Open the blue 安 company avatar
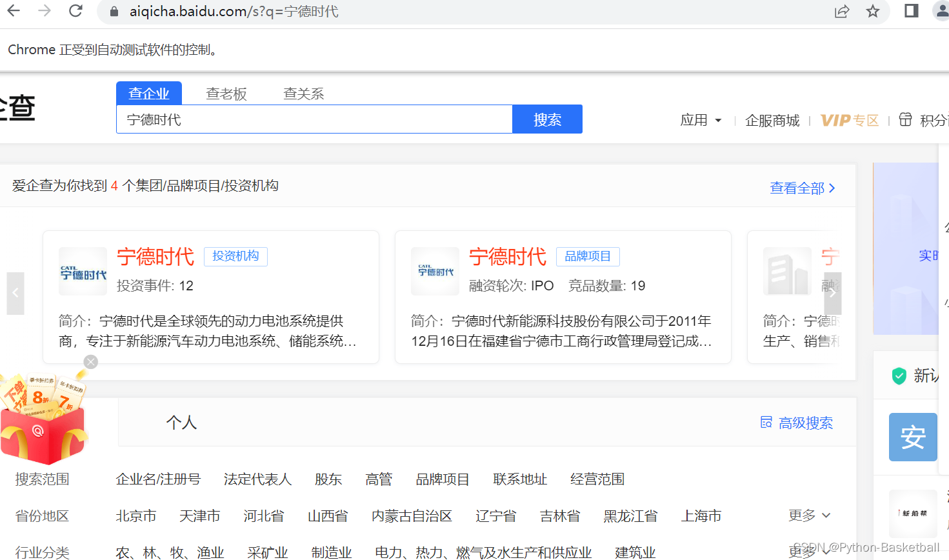This screenshot has height=560, width=949. point(913,437)
